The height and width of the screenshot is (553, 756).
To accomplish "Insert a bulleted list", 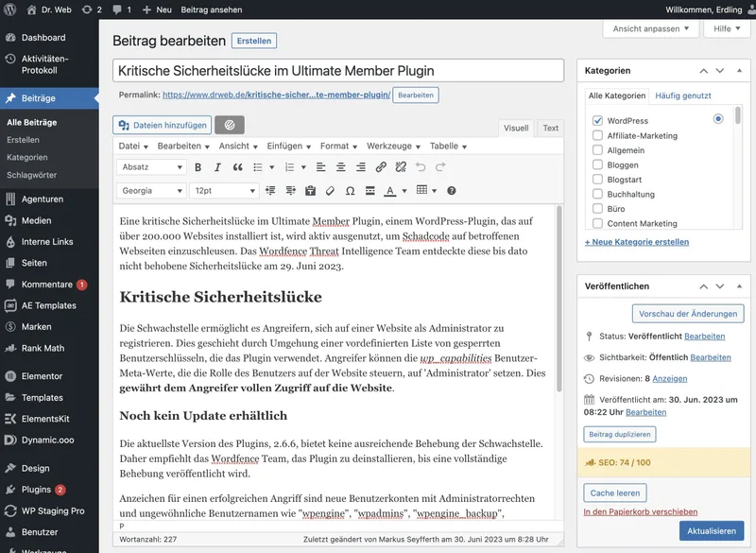I will 258,167.
